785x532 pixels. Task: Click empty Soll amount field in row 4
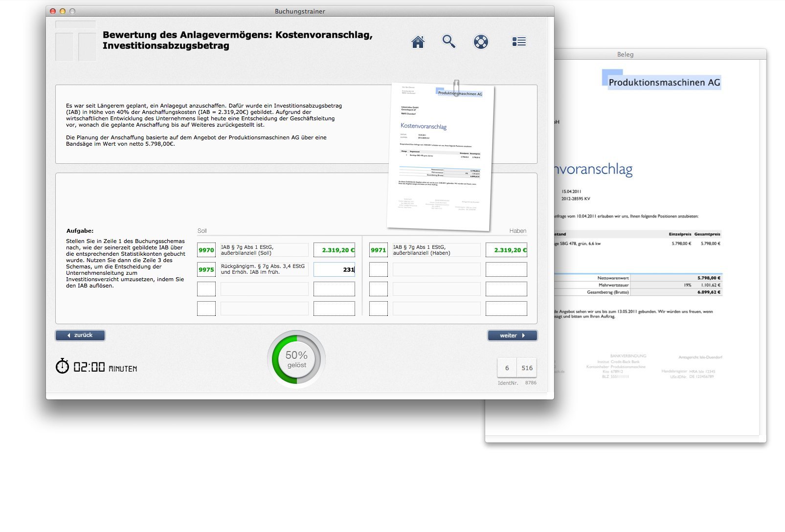pyautogui.click(x=334, y=309)
